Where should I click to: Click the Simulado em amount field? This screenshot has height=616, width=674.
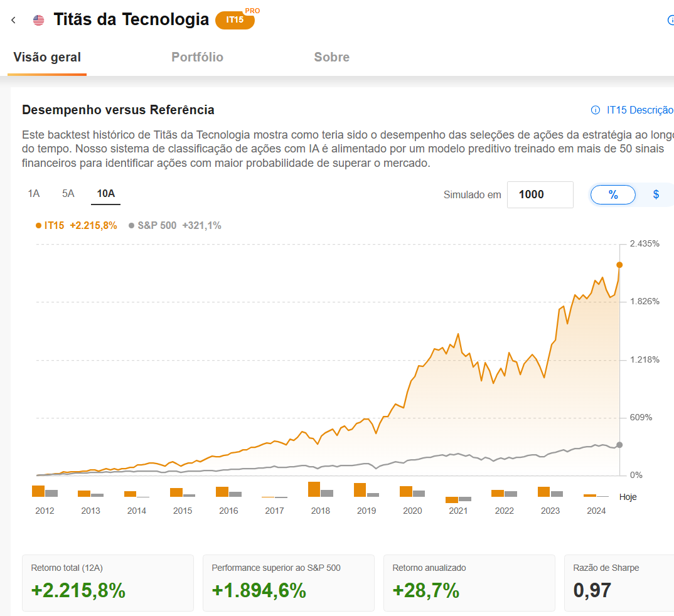[540, 195]
